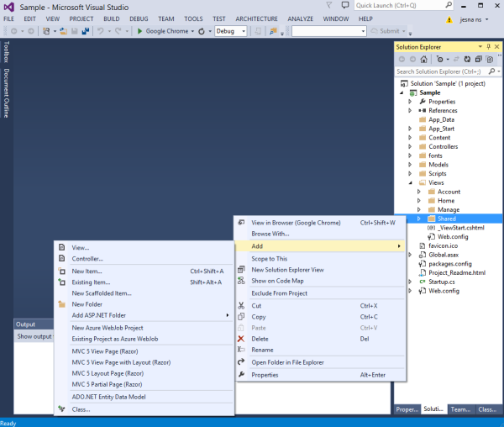Select Project_Readme.html file
Viewport: 504px width, 427px height.
(457, 272)
